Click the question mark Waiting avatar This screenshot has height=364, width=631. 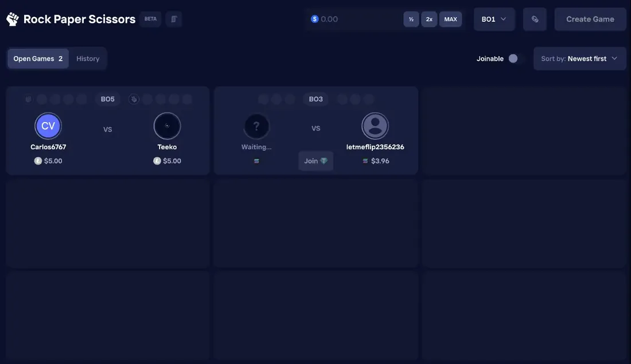tap(256, 126)
